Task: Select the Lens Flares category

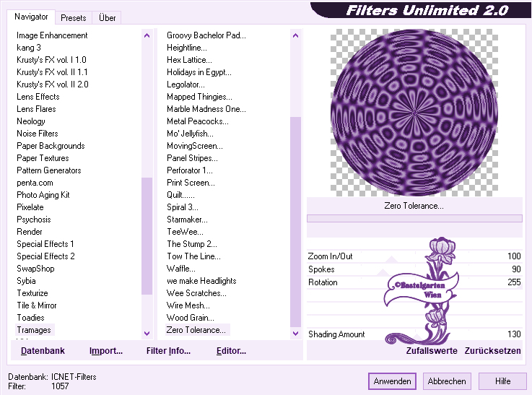Action: [36, 109]
